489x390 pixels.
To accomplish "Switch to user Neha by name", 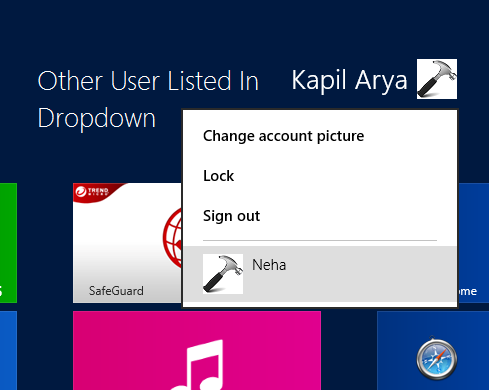I will (x=269, y=265).
